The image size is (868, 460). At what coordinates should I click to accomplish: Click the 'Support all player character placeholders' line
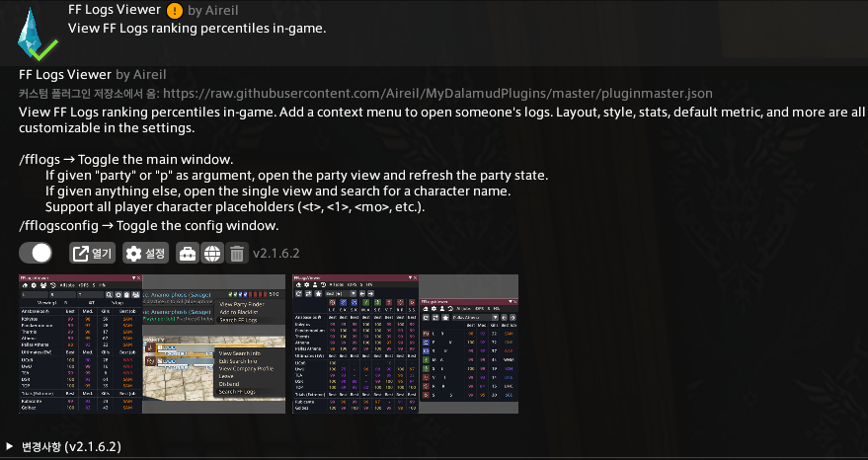(235, 207)
